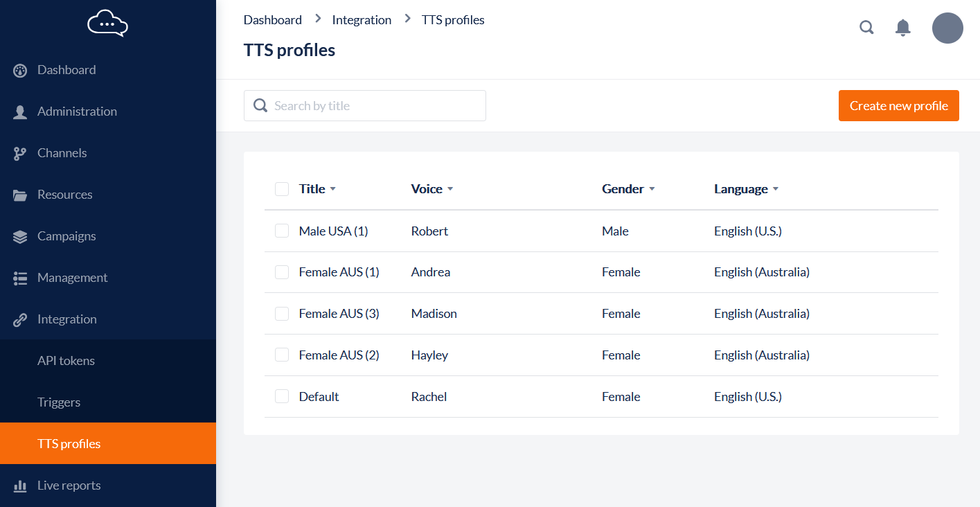
Task: Click the cloud chat logo icon
Action: [107, 23]
